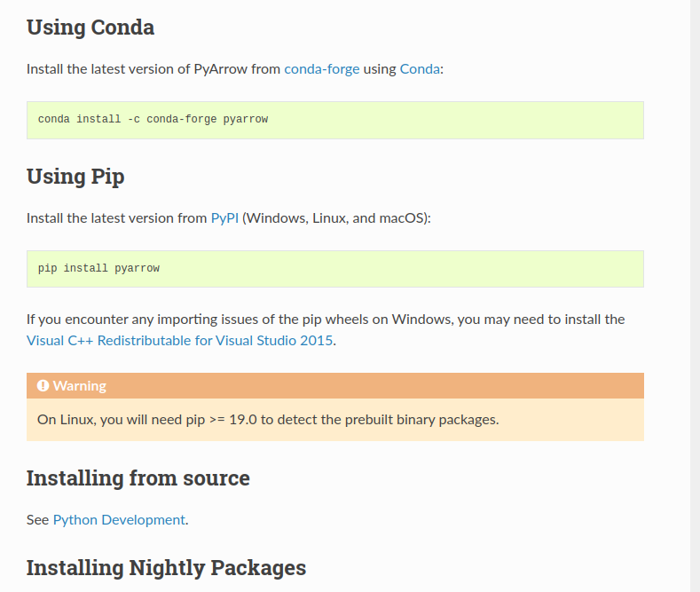Click the 'Install the latest version of PyArrow' paragraph
Screen dimensions: 700x592
pyautogui.click(x=235, y=69)
